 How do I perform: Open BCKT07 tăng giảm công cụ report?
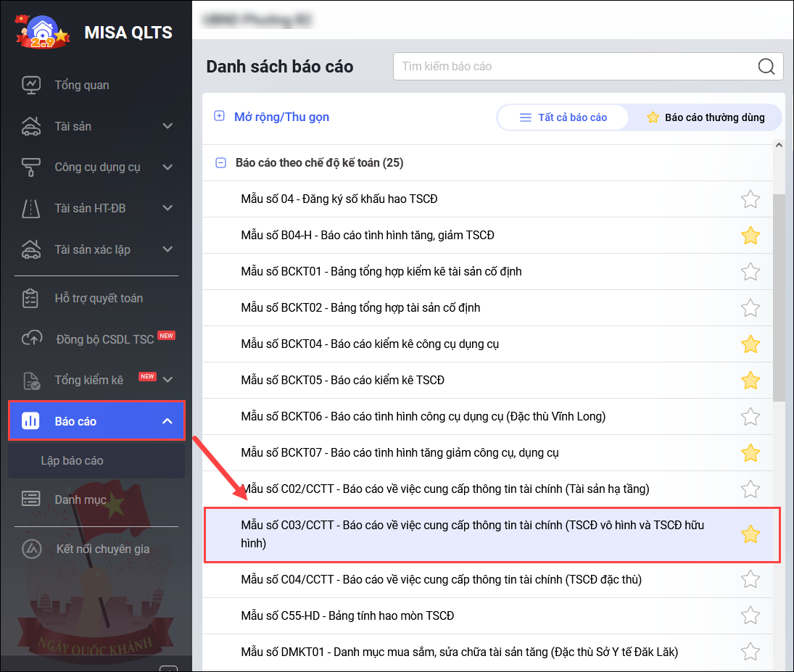pyautogui.click(x=400, y=453)
